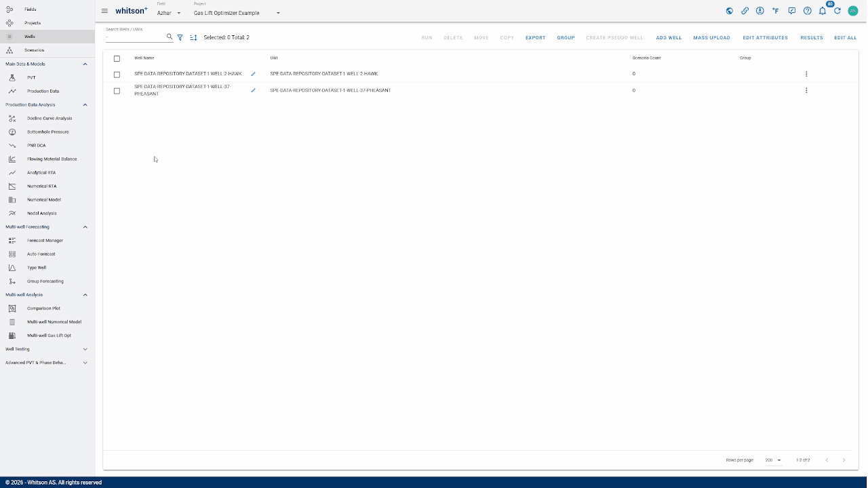Open Multi-well Gas Lift Opt item
The image size is (868, 488).
[x=49, y=335]
